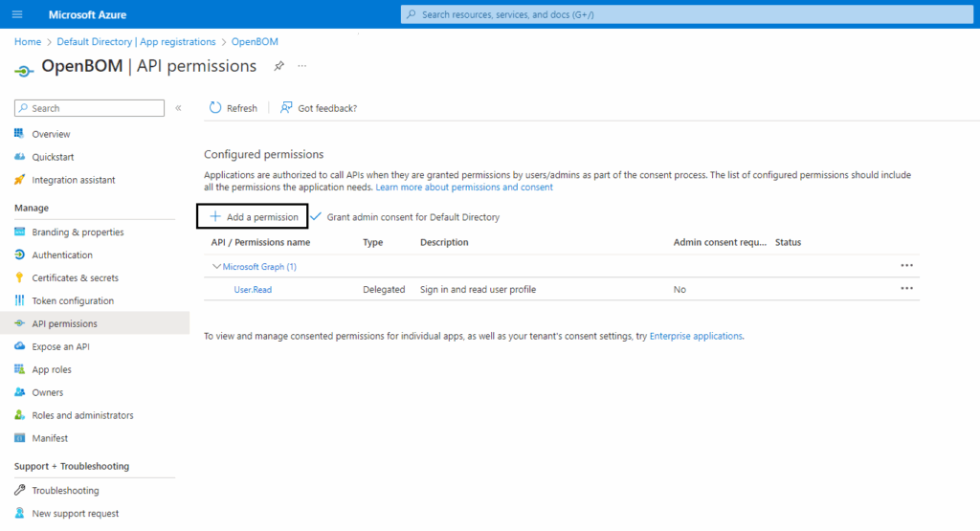Open ellipsis menu for User.Read row
Viewport: 980px width, 531px height.
pyautogui.click(x=907, y=289)
